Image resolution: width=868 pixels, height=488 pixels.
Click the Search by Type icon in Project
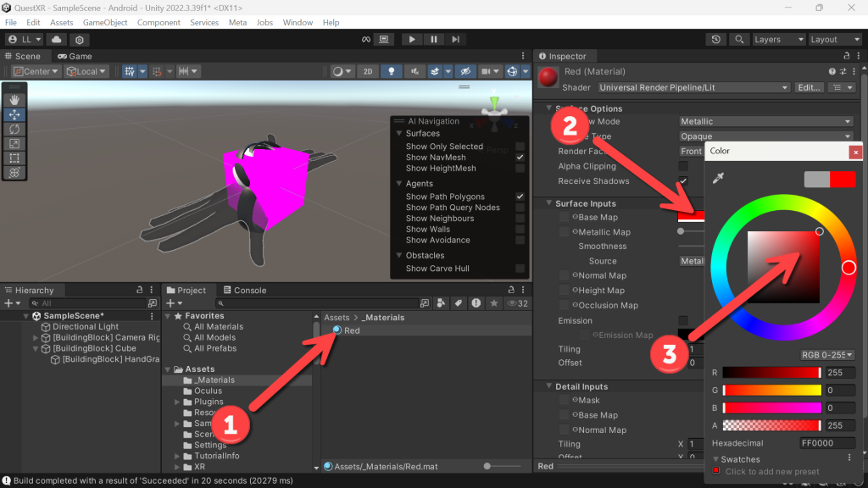click(x=441, y=303)
